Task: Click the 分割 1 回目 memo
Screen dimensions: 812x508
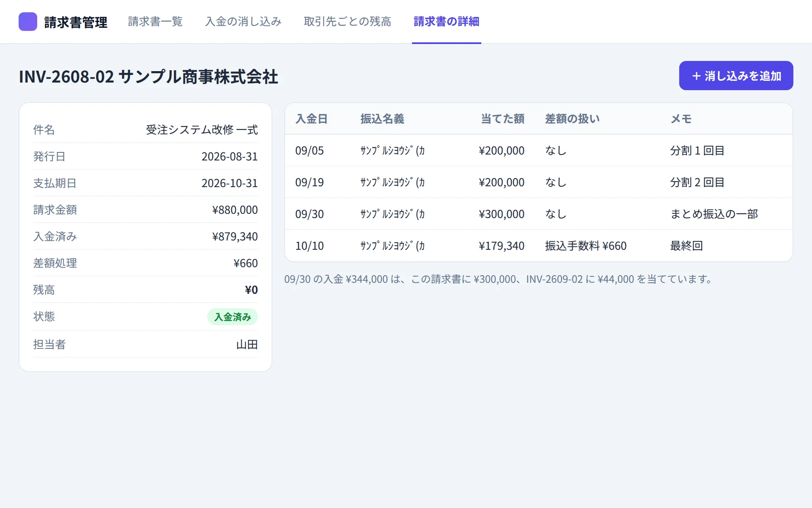Action: coord(697,151)
